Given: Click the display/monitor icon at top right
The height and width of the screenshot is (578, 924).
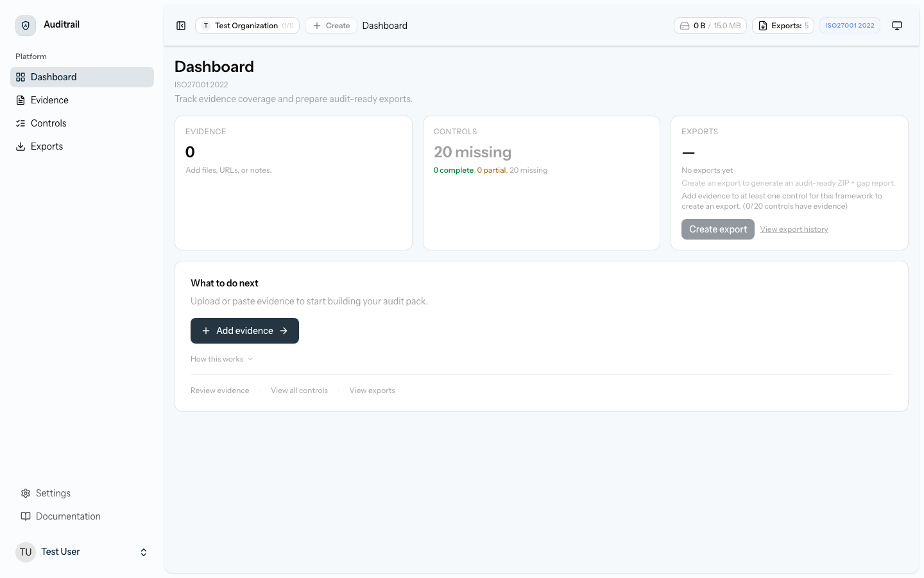Looking at the screenshot, I should click(x=897, y=25).
